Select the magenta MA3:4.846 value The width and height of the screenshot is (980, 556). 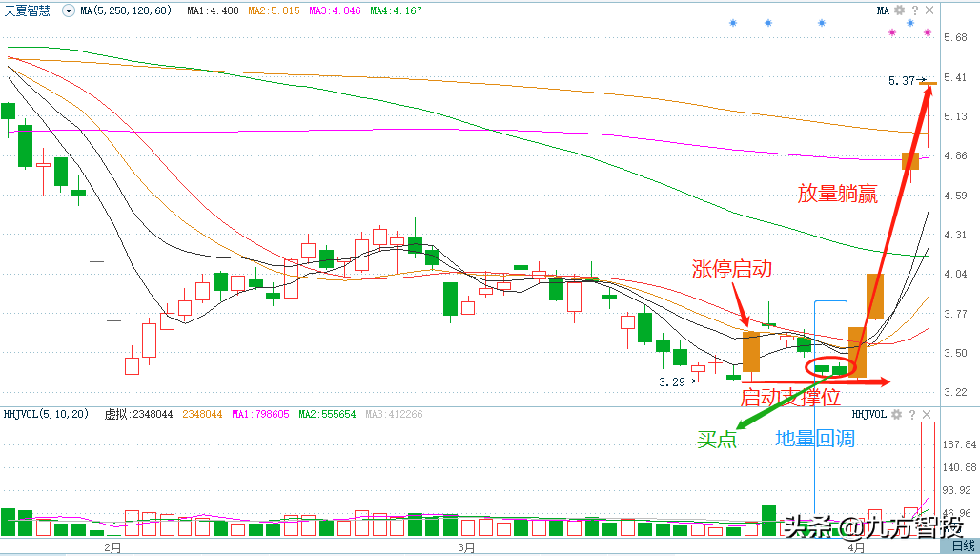point(335,10)
